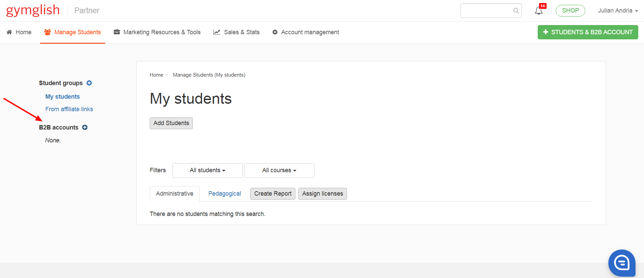Screen dimensions: 644x278
Task: Click the gymglish logo
Action: (x=33, y=11)
